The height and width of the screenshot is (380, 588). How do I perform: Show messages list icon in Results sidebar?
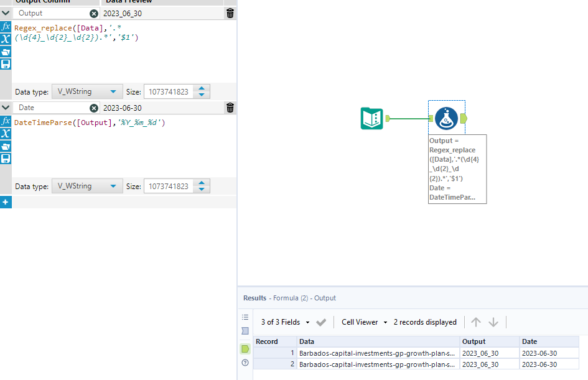pos(245,317)
